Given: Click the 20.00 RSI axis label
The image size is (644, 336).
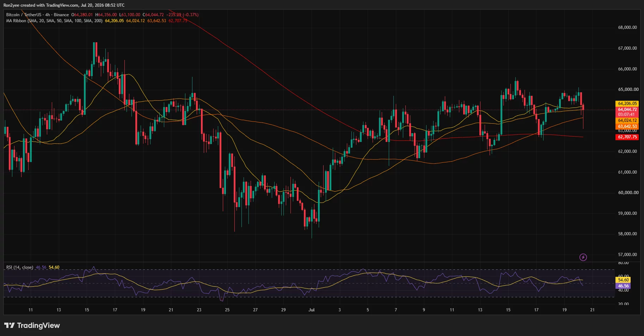Looking at the screenshot, I should tap(623, 304).
